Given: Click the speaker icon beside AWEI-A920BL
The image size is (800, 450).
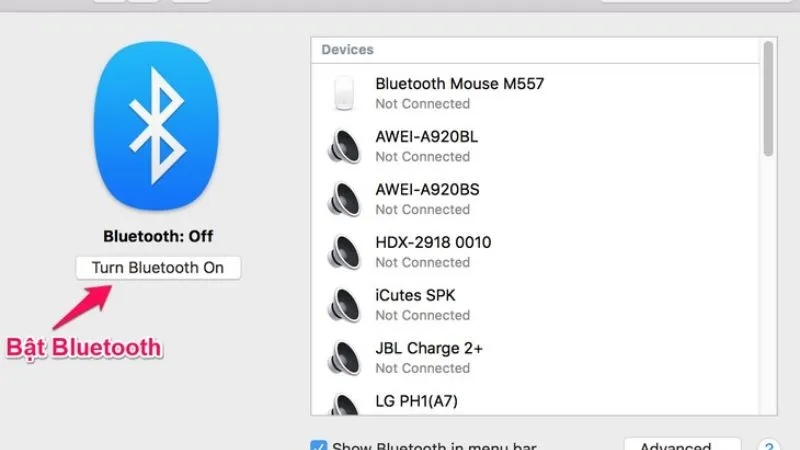Looking at the screenshot, I should 344,146.
